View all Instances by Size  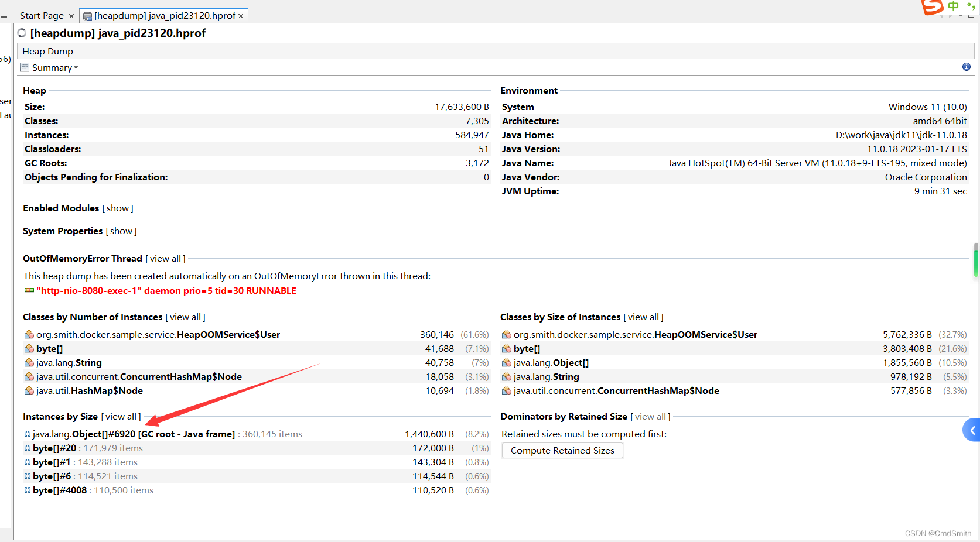pos(121,417)
